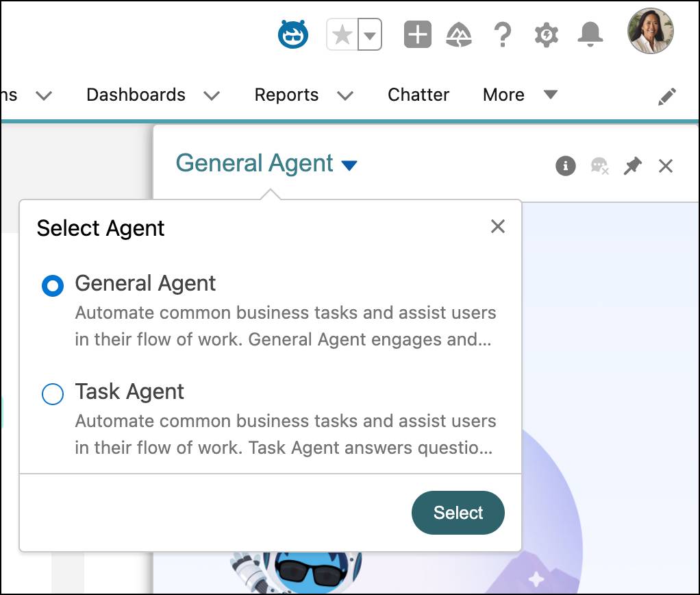700x595 pixels.
Task: Close the Select Agent popover
Action: tap(498, 226)
